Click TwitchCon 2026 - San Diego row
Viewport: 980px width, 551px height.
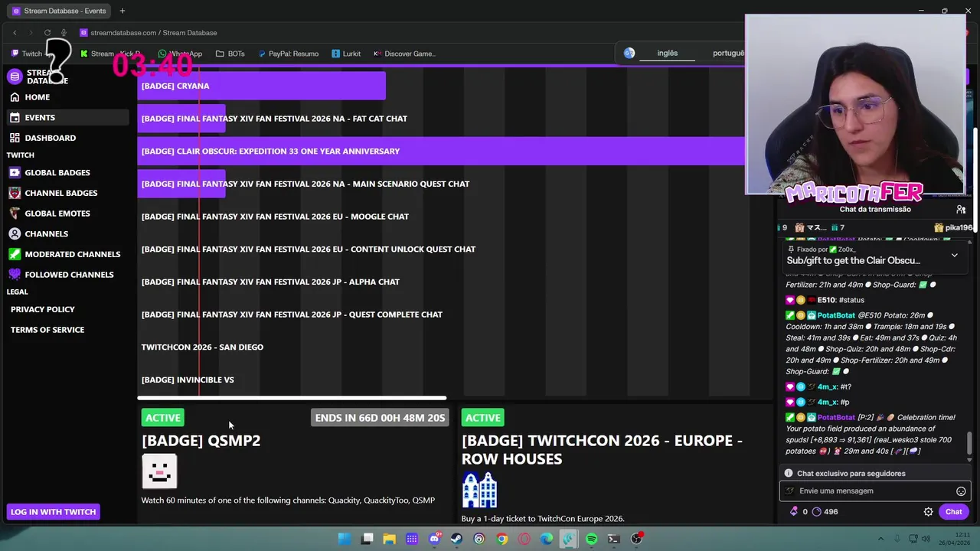point(202,347)
